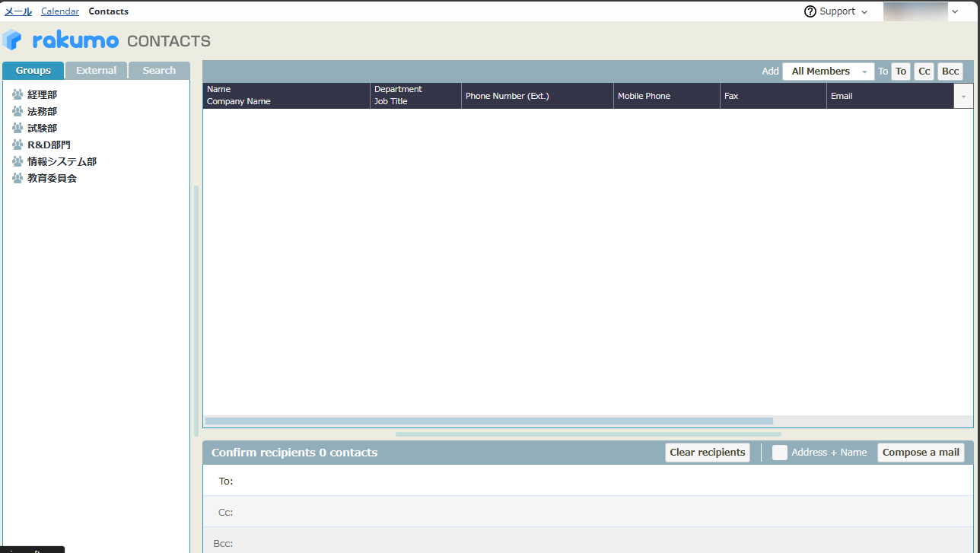
Task: Click the Cc: recipients field
Action: coord(588,512)
